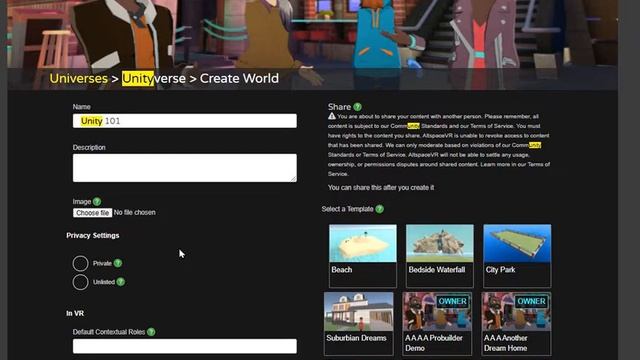The height and width of the screenshot is (360, 640).
Task: Click the help icon beside Unlisted
Action: coord(120,282)
